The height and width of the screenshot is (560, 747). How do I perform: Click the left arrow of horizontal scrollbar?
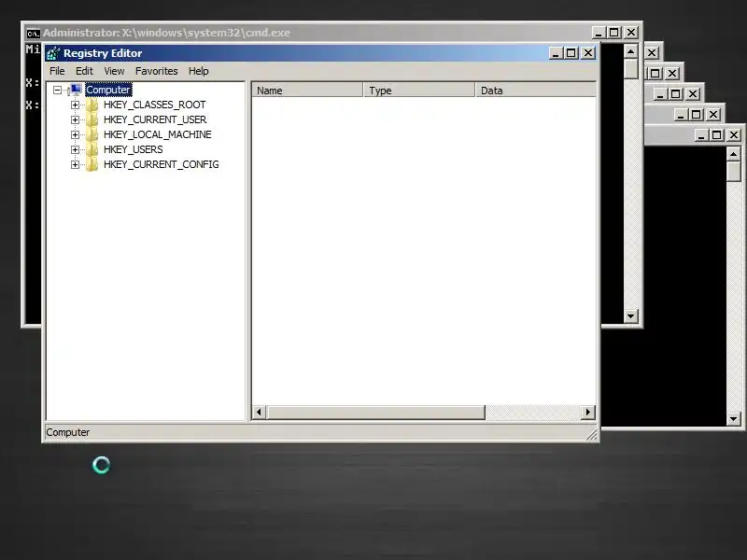click(x=260, y=413)
